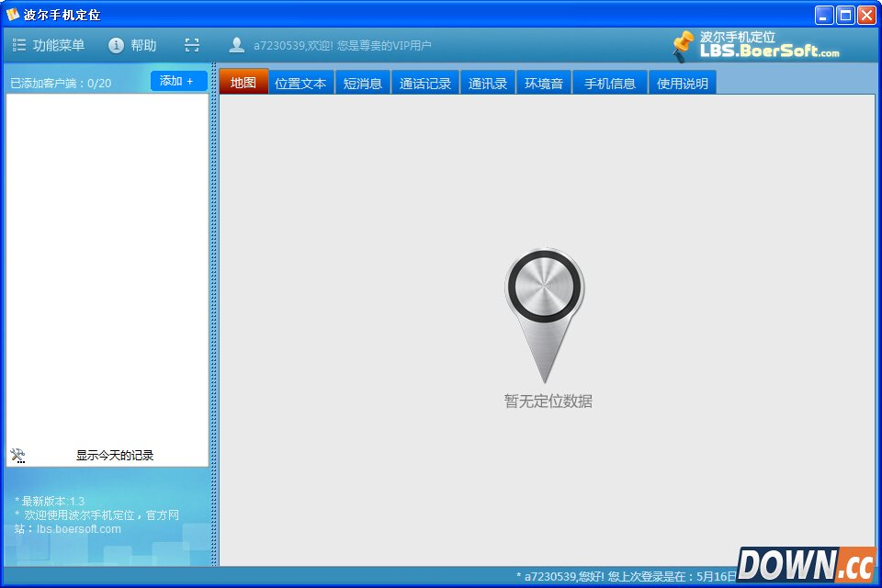The height and width of the screenshot is (588, 882).
Task: Click the app icon in title bar
Action: pyautogui.click(x=13, y=15)
